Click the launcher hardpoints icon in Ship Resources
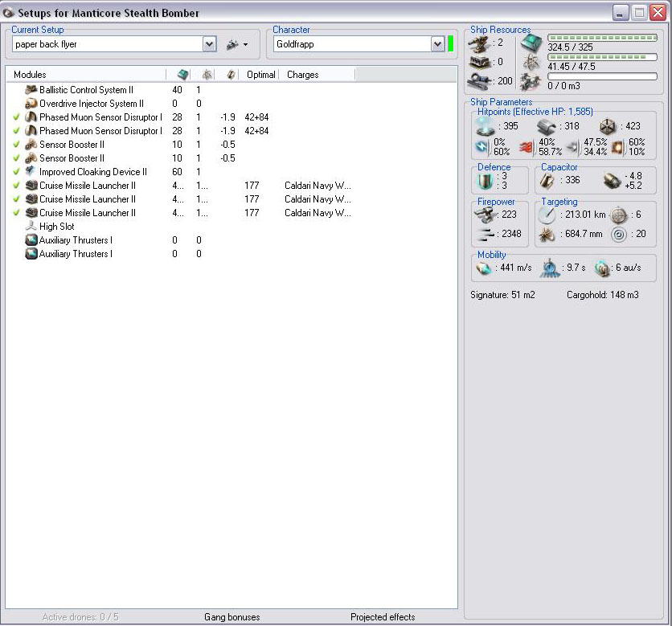The height and width of the screenshot is (626, 672). point(480,62)
